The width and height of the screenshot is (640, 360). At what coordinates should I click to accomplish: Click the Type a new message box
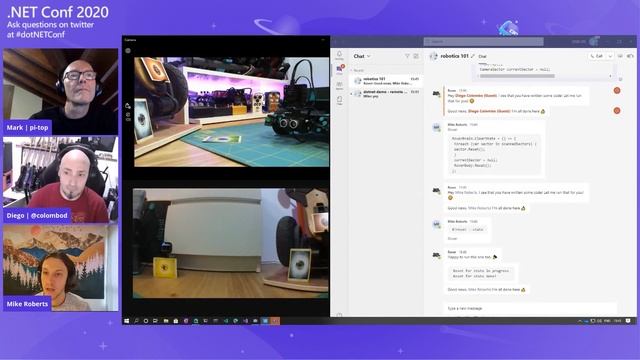pyautogui.click(x=529, y=308)
